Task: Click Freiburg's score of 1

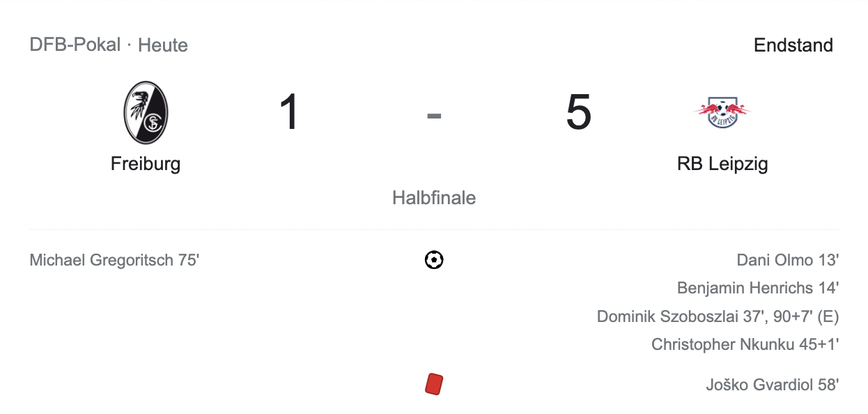Action: [x=289, y=112]
